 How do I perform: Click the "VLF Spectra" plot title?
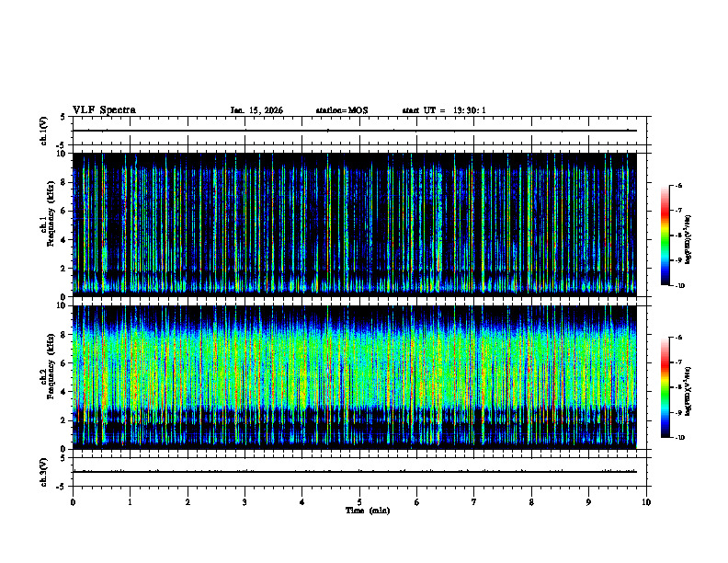104,110
